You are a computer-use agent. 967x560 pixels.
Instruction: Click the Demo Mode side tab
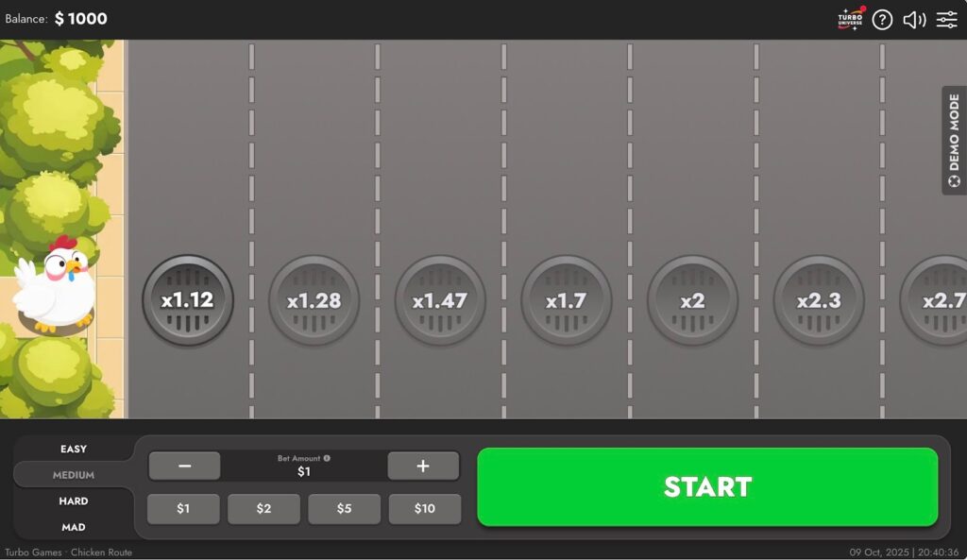pos(954,141)
